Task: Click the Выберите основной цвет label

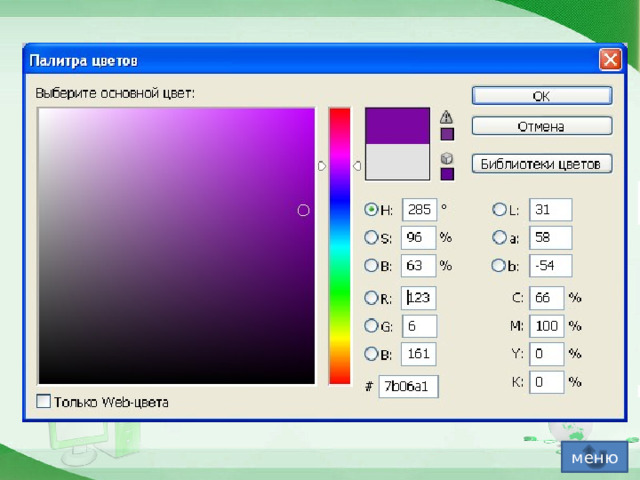Action: pos(115,93)
